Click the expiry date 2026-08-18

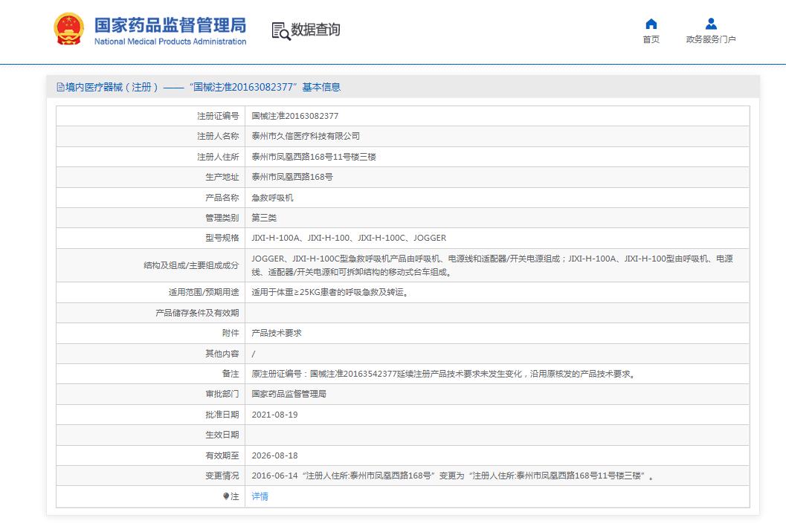tap(274, 455)
